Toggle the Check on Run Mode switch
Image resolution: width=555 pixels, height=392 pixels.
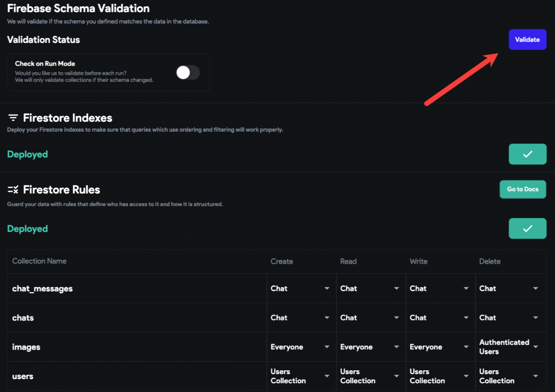(188, 73)
